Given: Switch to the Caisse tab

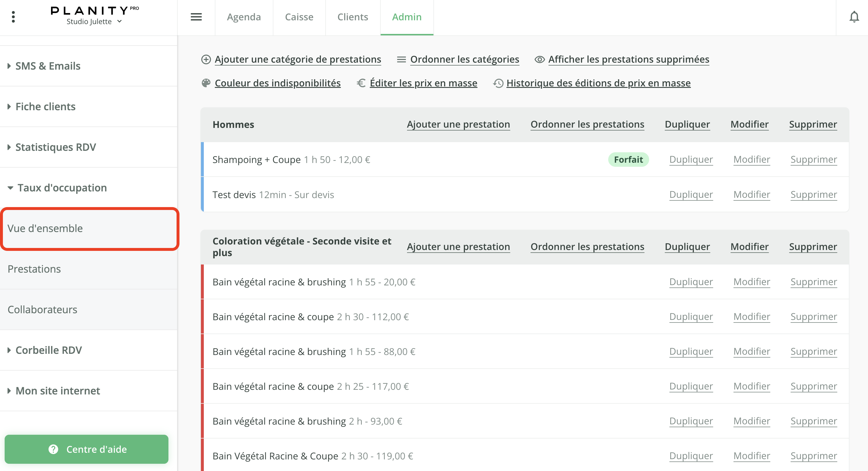Looking at the screenshot, I should point(299,17).
